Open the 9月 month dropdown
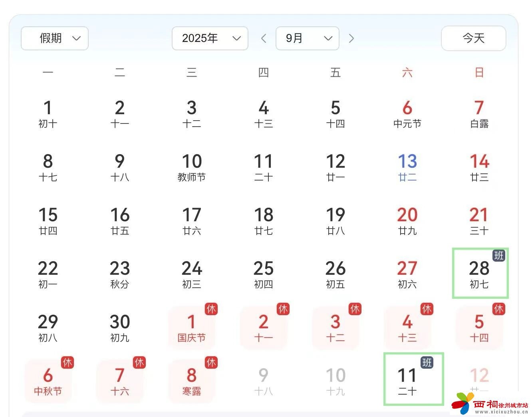 308,38
